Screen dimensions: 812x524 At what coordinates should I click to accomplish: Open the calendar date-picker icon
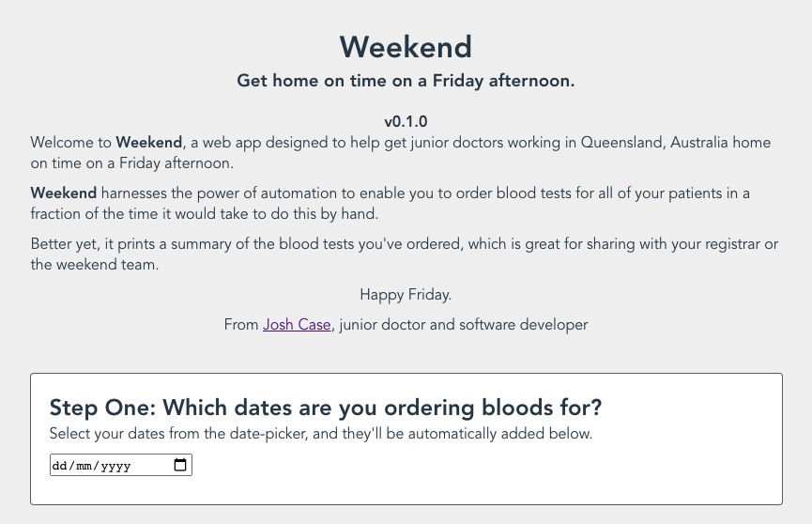click(179, 465)
